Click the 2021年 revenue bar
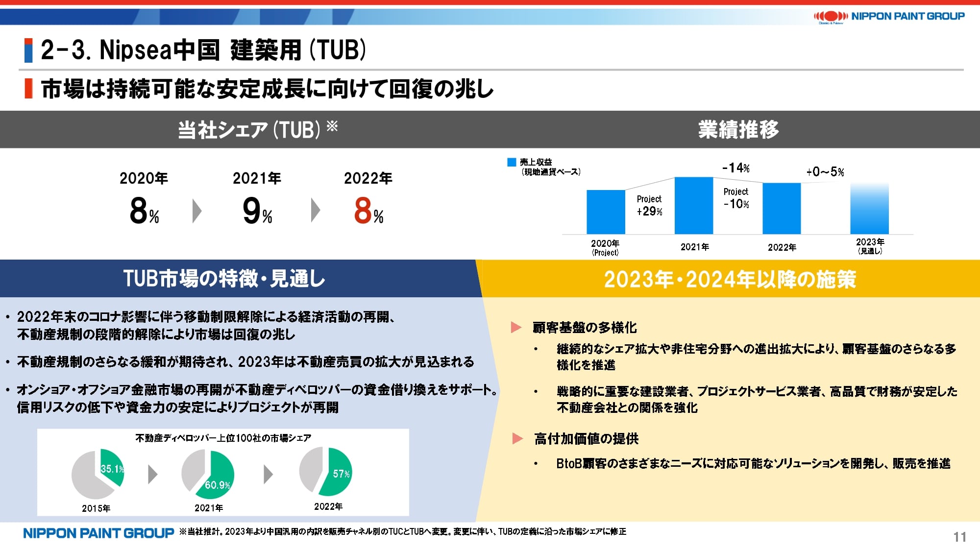980x551 pixels. (694, 206)
